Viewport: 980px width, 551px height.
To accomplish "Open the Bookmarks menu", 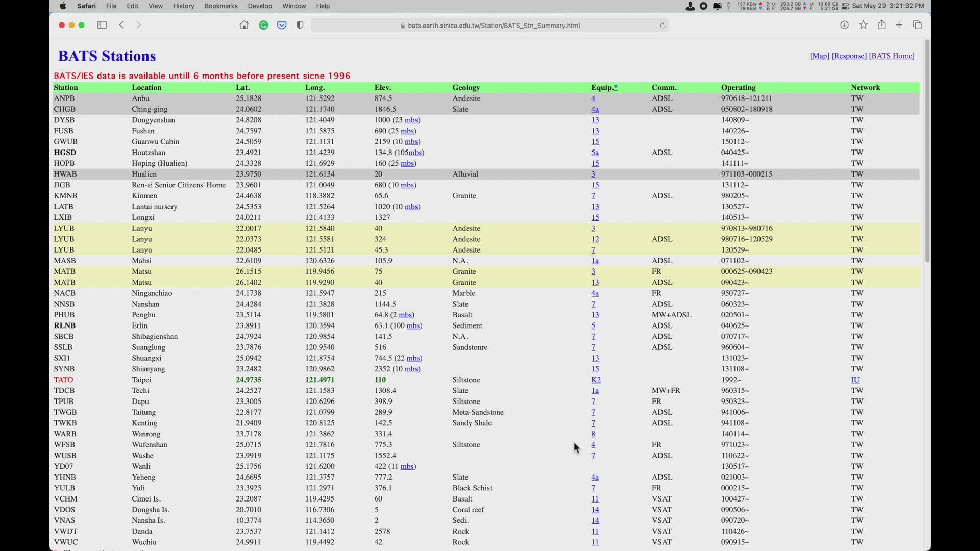I will (x=220, y=6).
